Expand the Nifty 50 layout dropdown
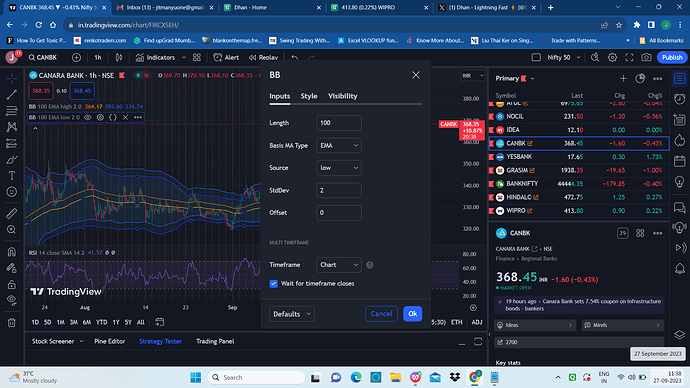The height and width of the screenshot is (388, 690). click(x=578, y=57)
